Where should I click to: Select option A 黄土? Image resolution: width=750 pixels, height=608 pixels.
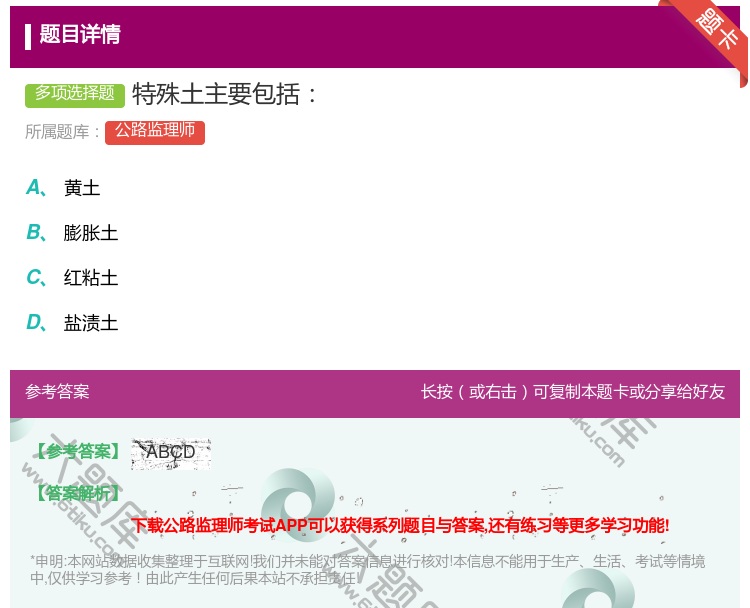(x=82, y=188)
